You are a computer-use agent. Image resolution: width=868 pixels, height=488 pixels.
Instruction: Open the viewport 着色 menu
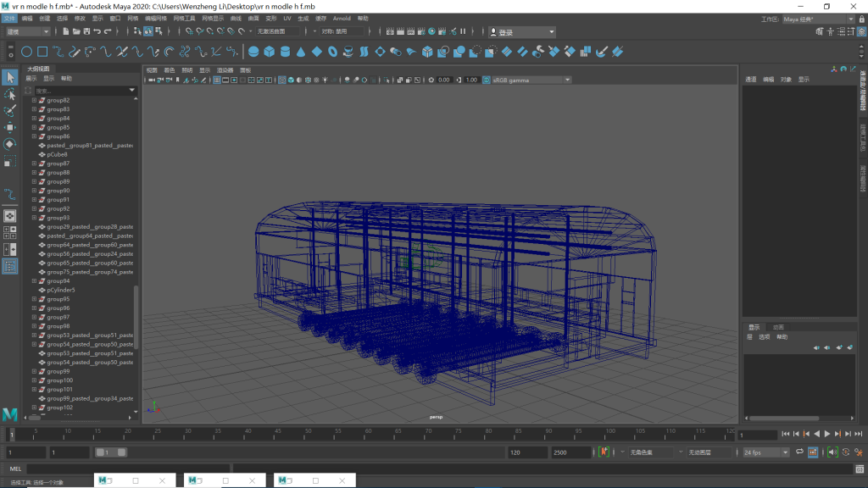point(170,70)
